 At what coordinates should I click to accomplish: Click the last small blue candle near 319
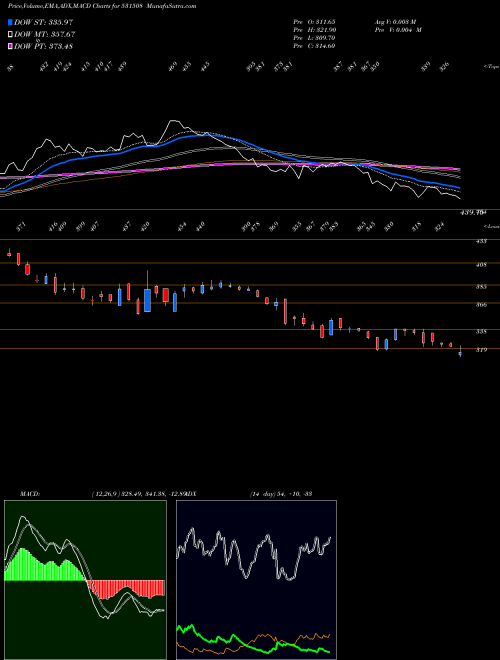460,353
